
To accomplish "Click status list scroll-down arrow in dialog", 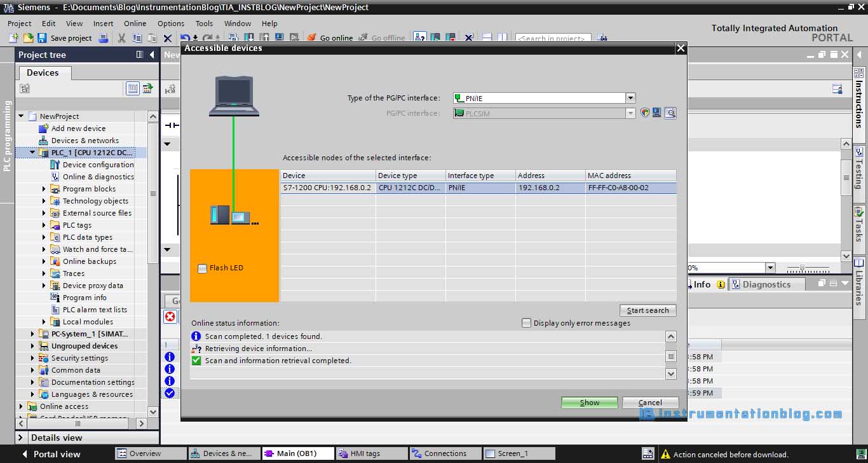I will [670, 375].
